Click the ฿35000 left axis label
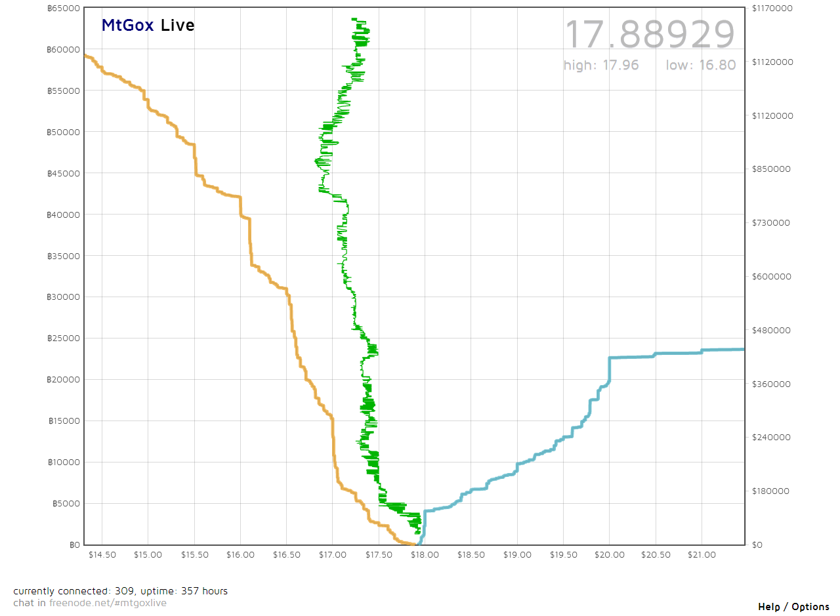Image resolution: width=840 pixels, height=616 pixels. click(64, 256)
